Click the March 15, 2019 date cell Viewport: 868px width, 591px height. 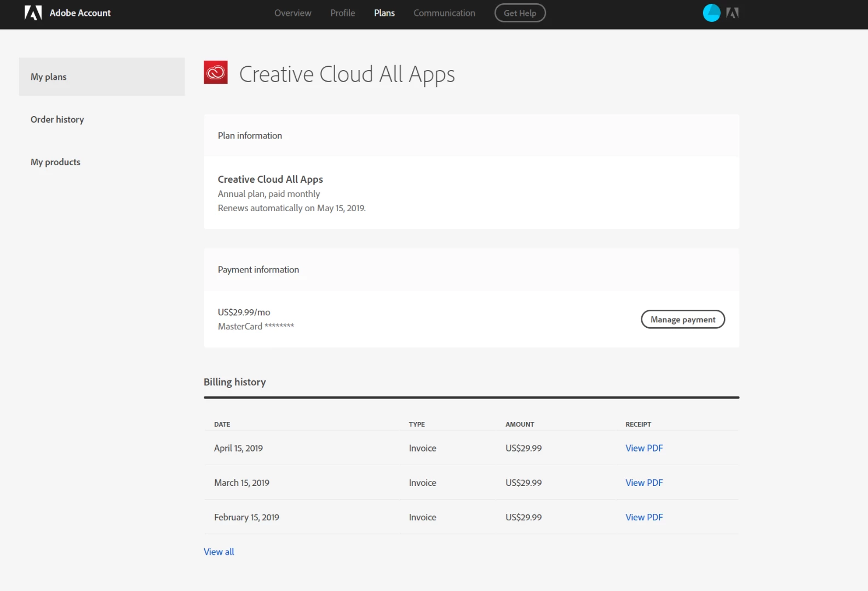[242, 483]
